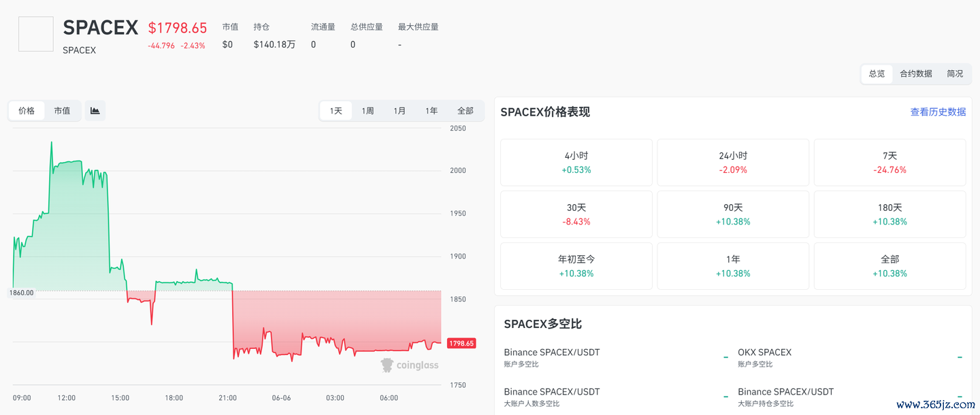
Task: Open the 合约数据 tab
Action: [x=916, y=74]
